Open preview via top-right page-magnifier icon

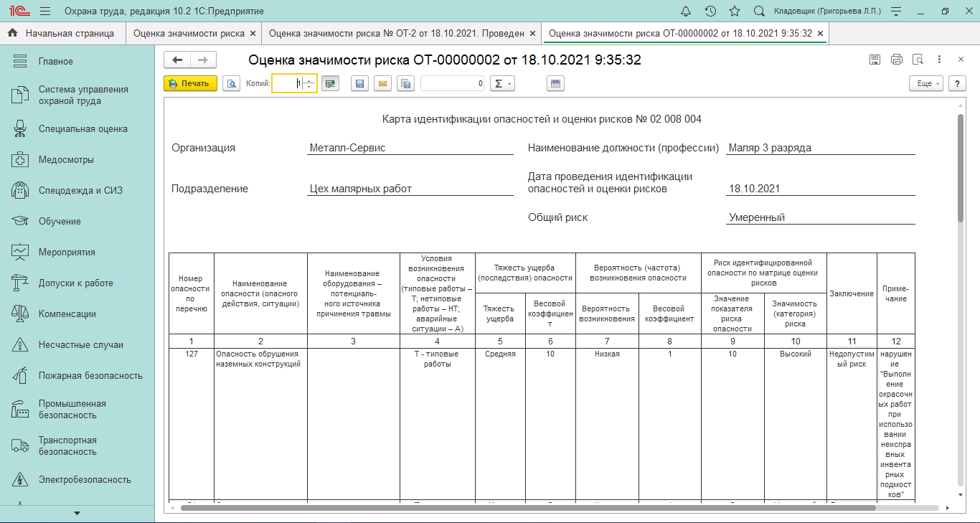click(x=918, y=60)
